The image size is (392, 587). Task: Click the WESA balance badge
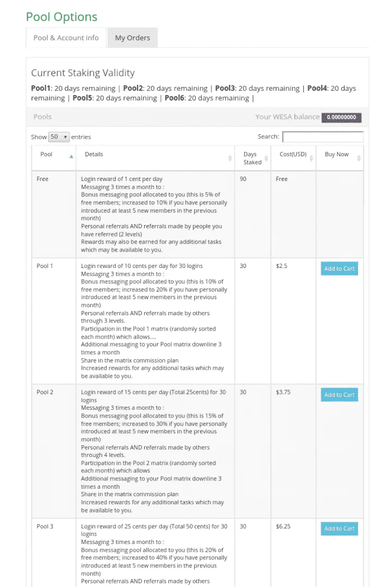[x=341, y=117]
